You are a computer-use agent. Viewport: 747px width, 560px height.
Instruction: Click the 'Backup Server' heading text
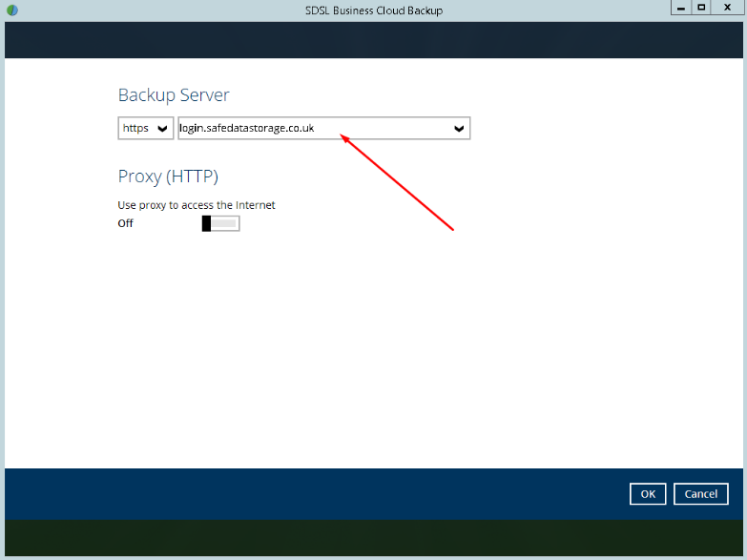pyautogui.click(x=174, y=95)
